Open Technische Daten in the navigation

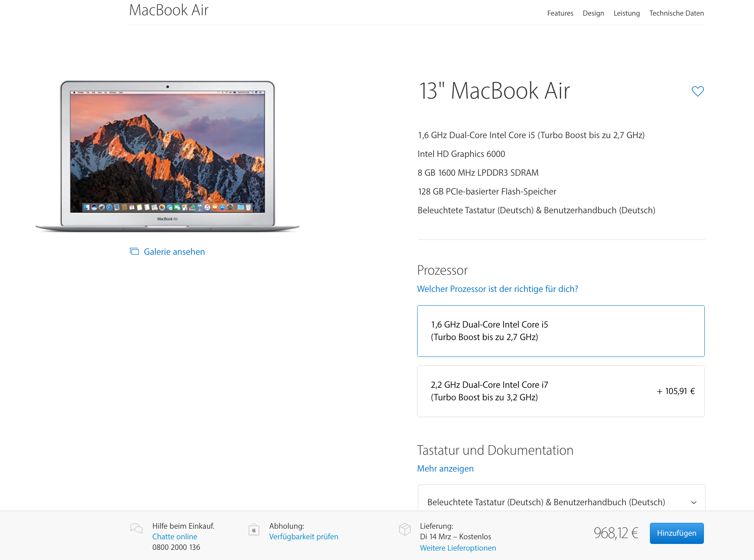[x=677, y=13]
